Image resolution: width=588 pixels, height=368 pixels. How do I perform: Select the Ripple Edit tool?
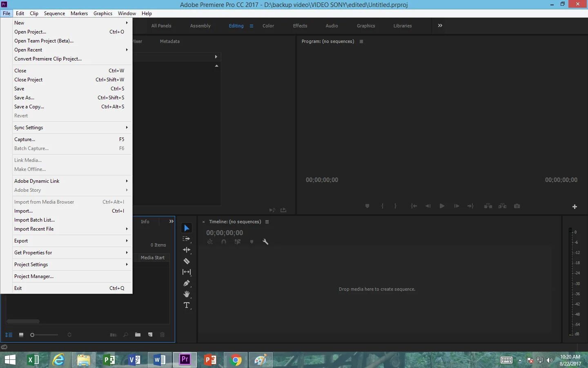coord(187,250)
